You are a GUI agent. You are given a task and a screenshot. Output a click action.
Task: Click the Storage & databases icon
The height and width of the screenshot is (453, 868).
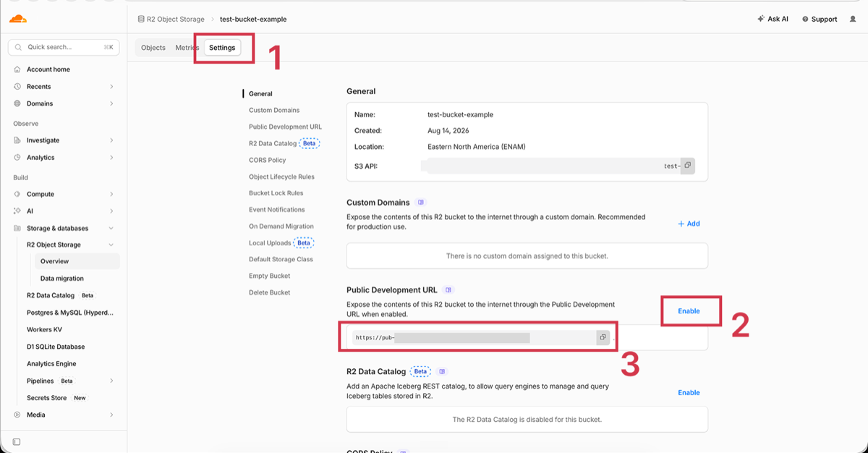coord(17,228)
